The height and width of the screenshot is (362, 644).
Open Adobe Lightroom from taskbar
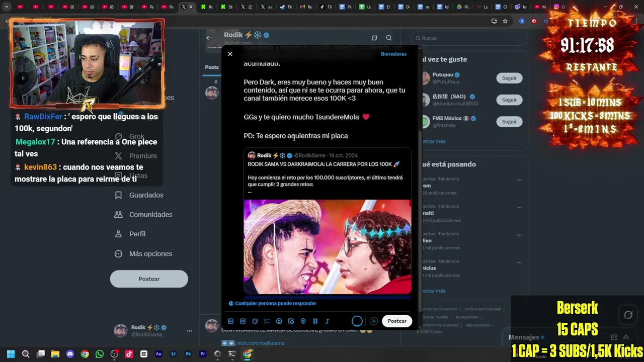tap(174, 354)
